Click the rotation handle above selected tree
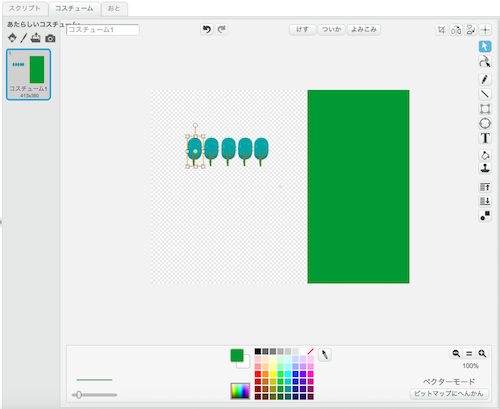Screen dimensions: 500x409 [x=195, y=125]
